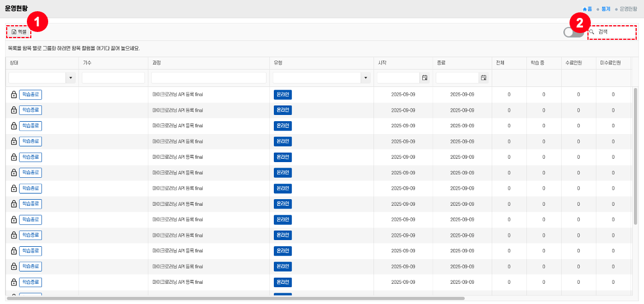Click the vertical scrollbar on the right
The height and width of the screenshot is (304, 644).
click(x=635, y=156)
